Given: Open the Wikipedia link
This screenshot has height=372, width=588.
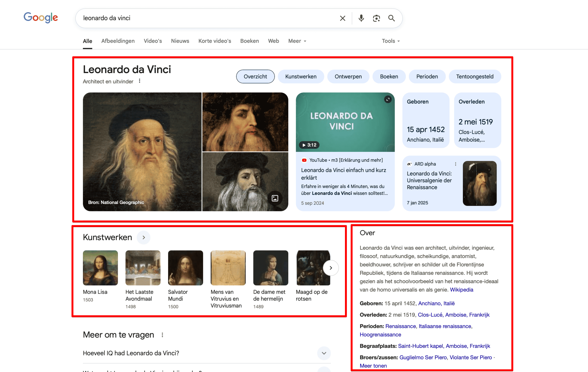Looking at the screenshot, I should coord(461,290).
